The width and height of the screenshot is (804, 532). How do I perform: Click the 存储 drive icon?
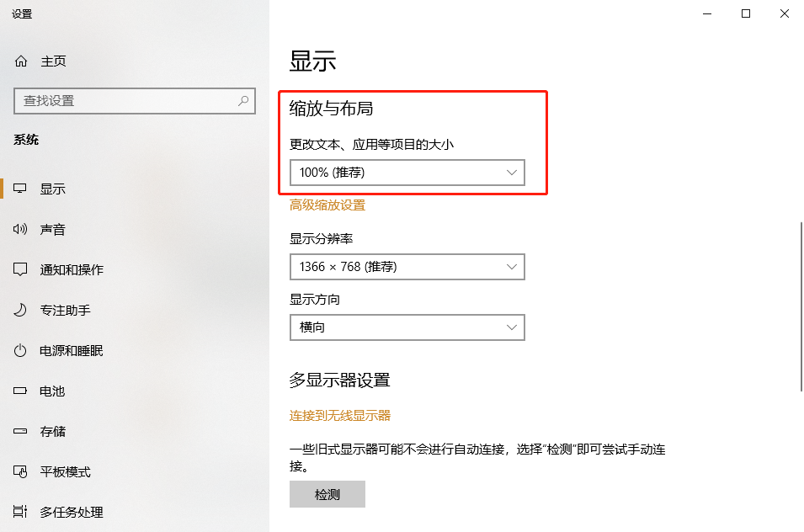click(20, 431)
